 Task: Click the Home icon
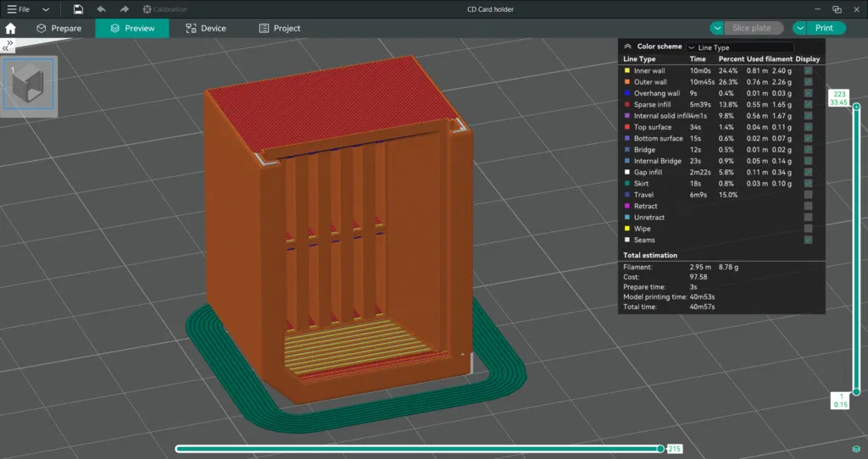(10, 28)
